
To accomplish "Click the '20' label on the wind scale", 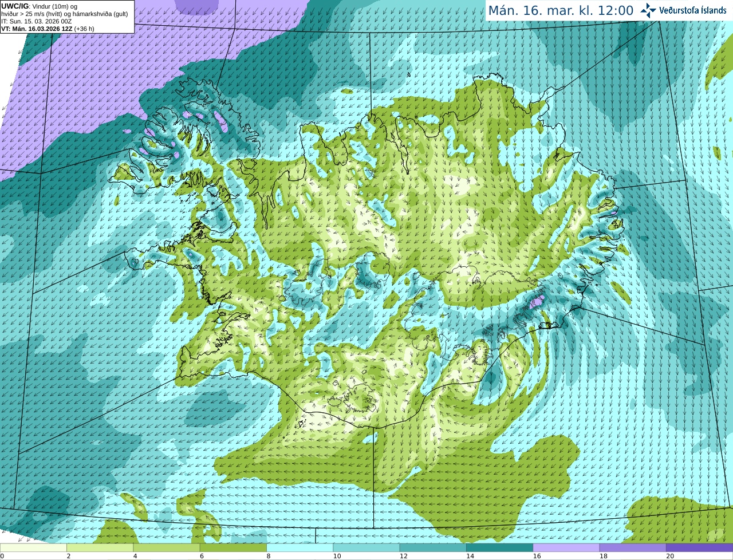I will (669, 556).
